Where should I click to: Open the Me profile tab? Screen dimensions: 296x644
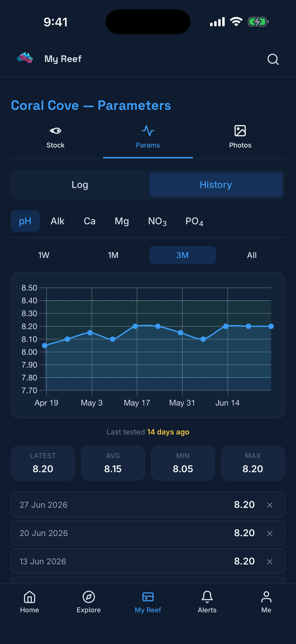tap(266, 602)
